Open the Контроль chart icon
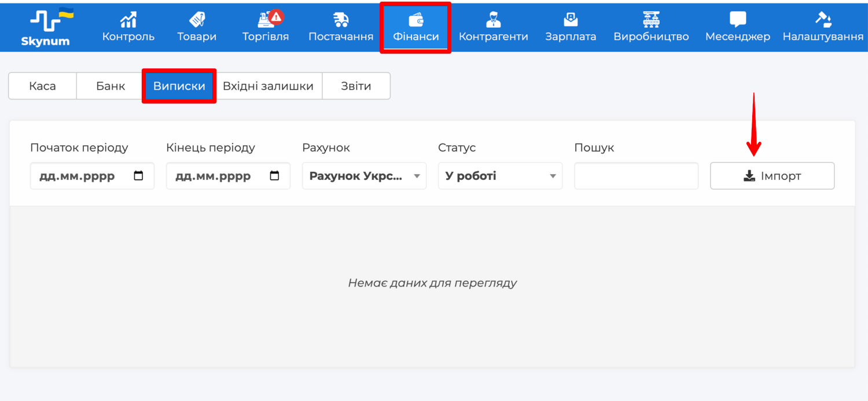 tap(128, 20)
